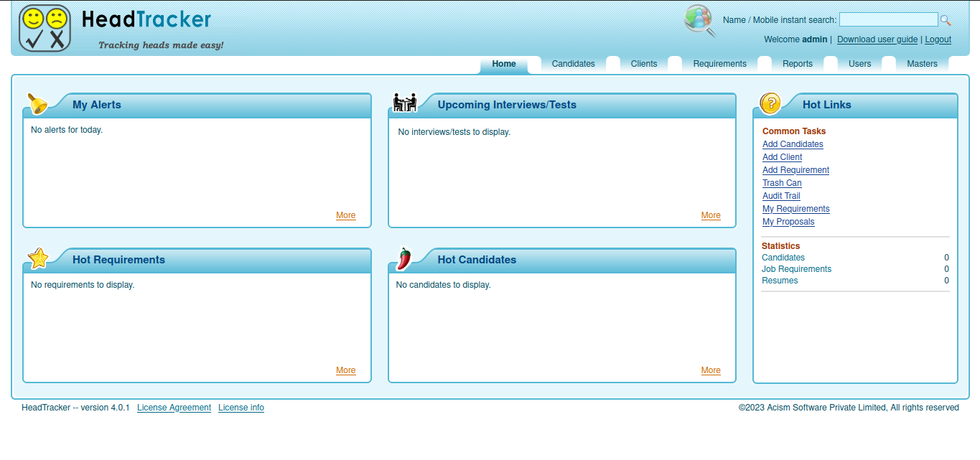The height and width of the screenshot is (460, 980).
Task: Open the License info footer link
Action: tap(241, 408)
